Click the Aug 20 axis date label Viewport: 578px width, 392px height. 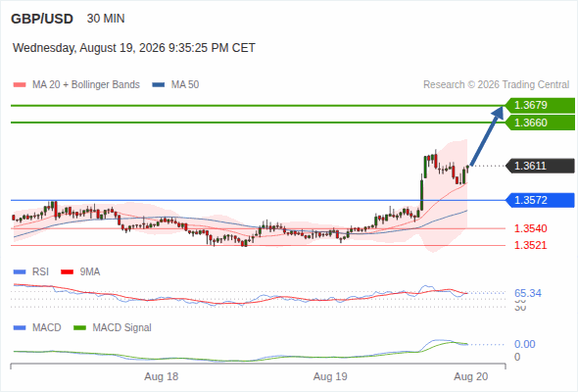coord(471,377)
